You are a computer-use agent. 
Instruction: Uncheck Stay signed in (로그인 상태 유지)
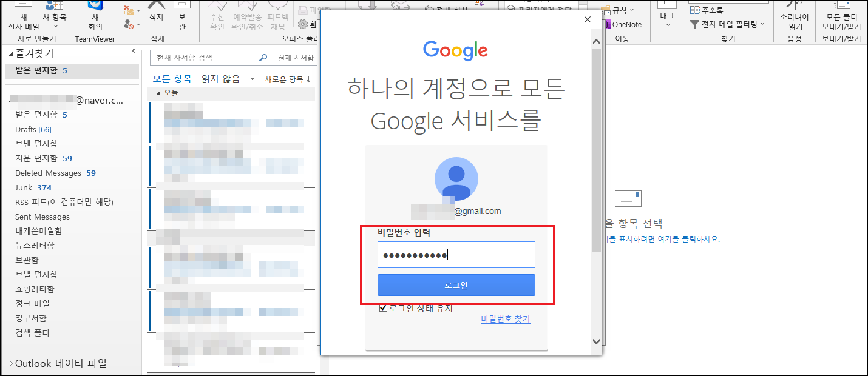tap(383, 307)
